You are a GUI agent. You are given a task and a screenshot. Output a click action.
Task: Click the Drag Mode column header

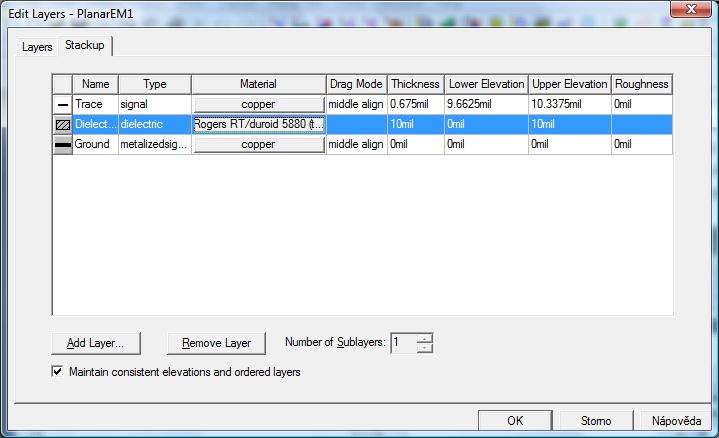[356, 84]
